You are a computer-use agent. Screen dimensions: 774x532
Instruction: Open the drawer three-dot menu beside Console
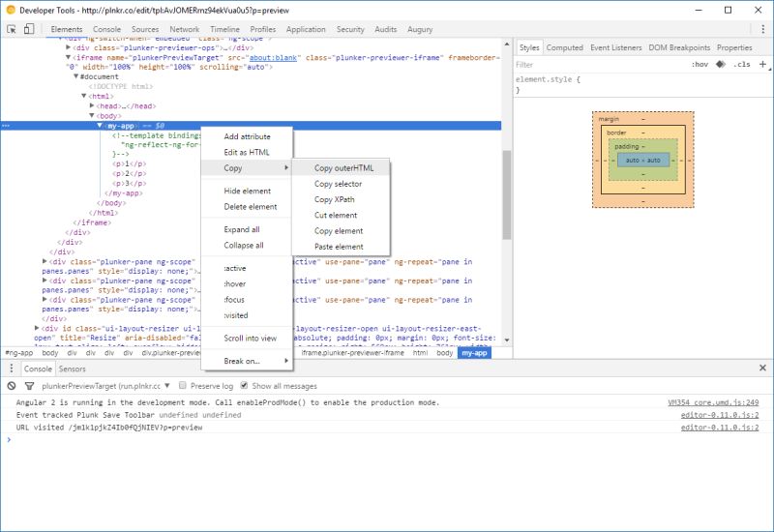(x=11, y=369)
